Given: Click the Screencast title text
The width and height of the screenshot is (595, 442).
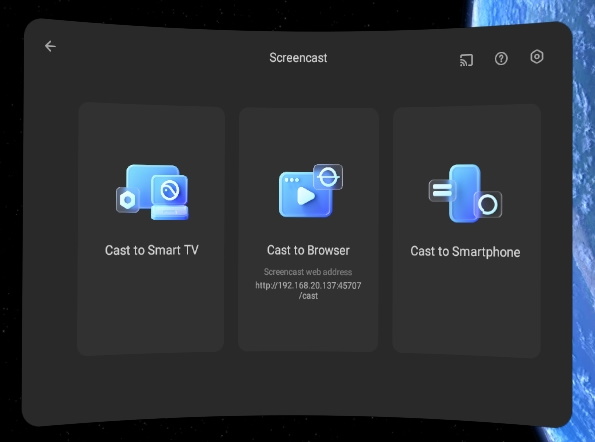Looking at the screenshot, I should click(298, 58).
